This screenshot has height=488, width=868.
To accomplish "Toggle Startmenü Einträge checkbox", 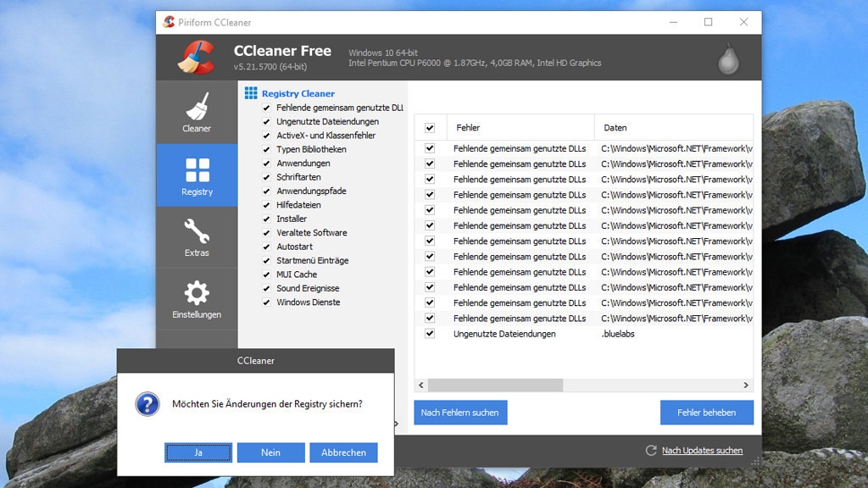I will coord(266,261).
